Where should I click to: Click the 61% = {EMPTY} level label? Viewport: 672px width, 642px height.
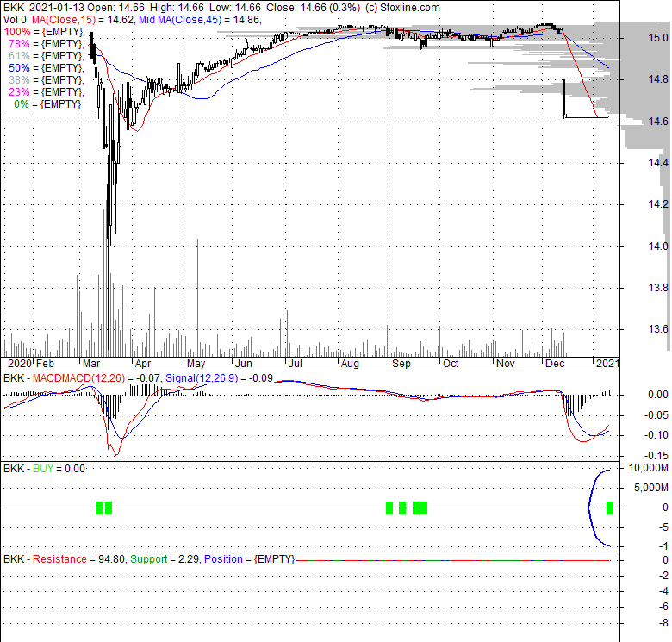click(47, 56)
